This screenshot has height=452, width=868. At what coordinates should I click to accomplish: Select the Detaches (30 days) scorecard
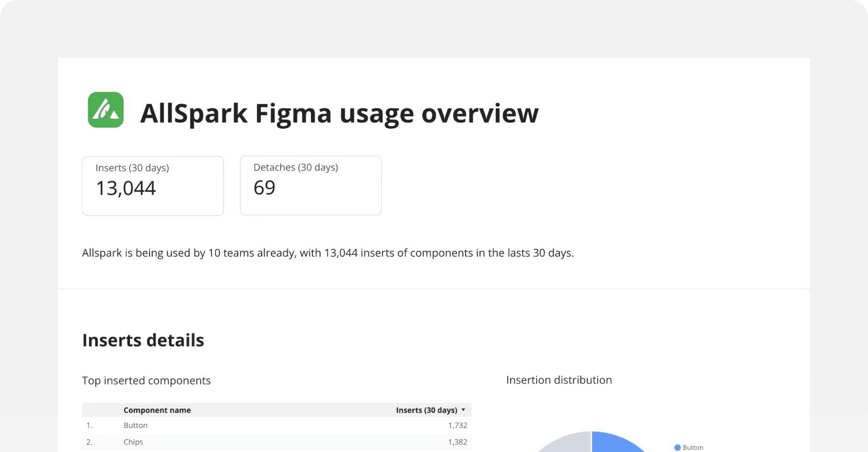click(x=311, y=185)
